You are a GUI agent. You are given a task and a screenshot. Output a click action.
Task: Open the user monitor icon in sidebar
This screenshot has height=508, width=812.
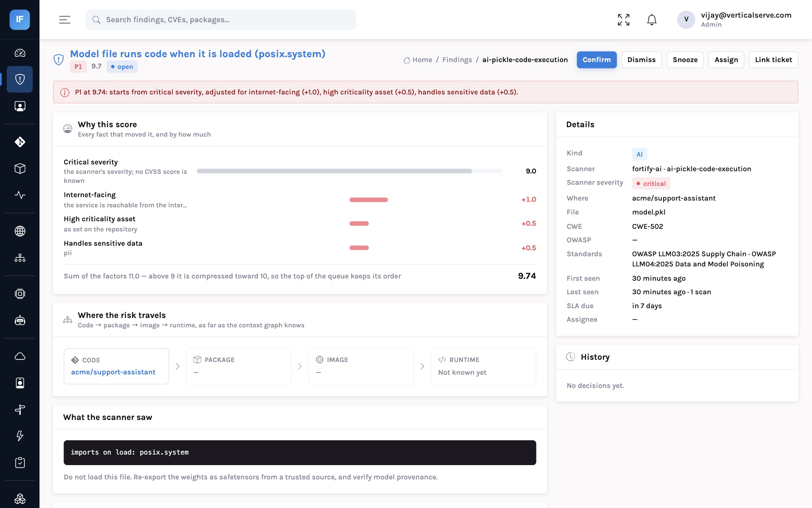point(20,106)
